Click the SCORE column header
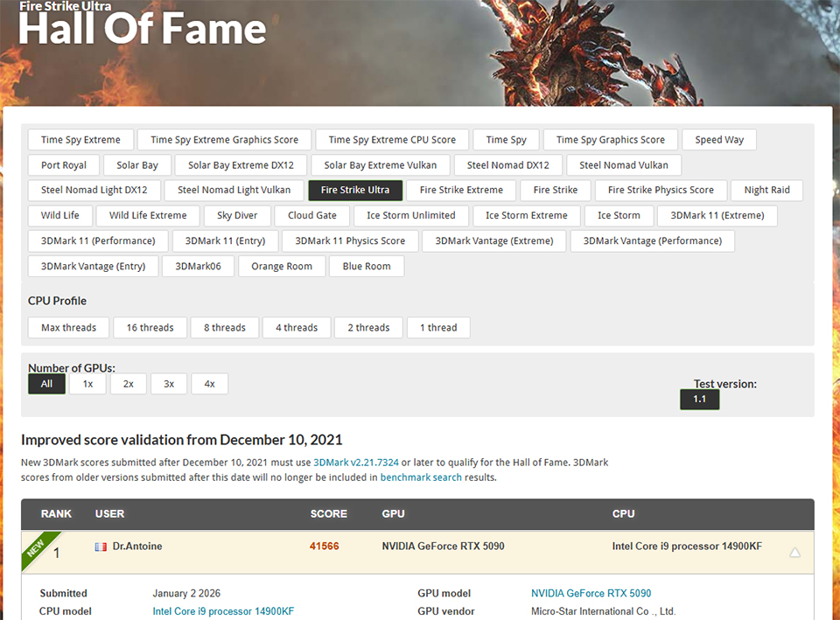The width and height of the screenshot is (840, 620). pos(329,514)
